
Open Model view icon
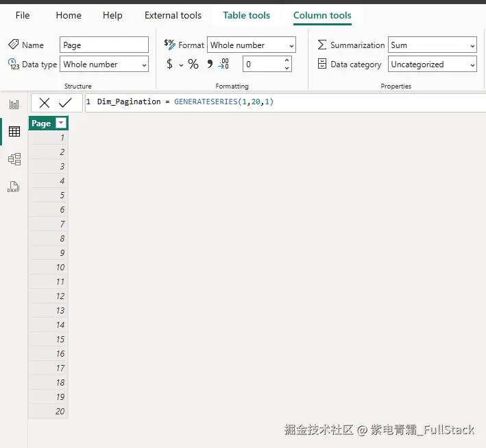click(x=14, y=159)
